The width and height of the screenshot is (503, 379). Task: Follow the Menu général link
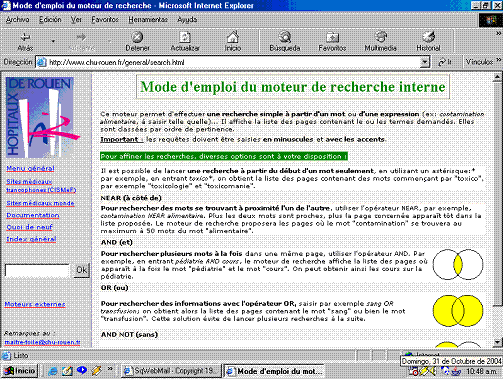[30, 168]
